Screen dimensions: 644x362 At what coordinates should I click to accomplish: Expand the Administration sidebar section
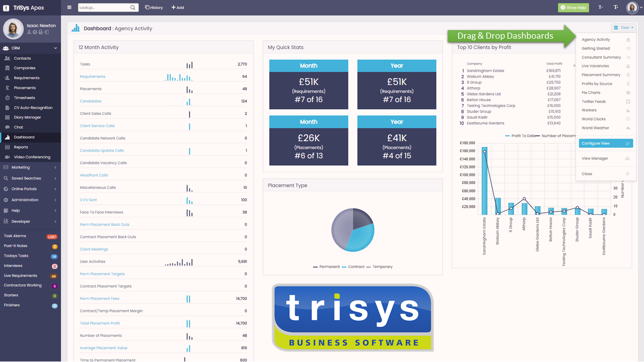coord(30,200)
